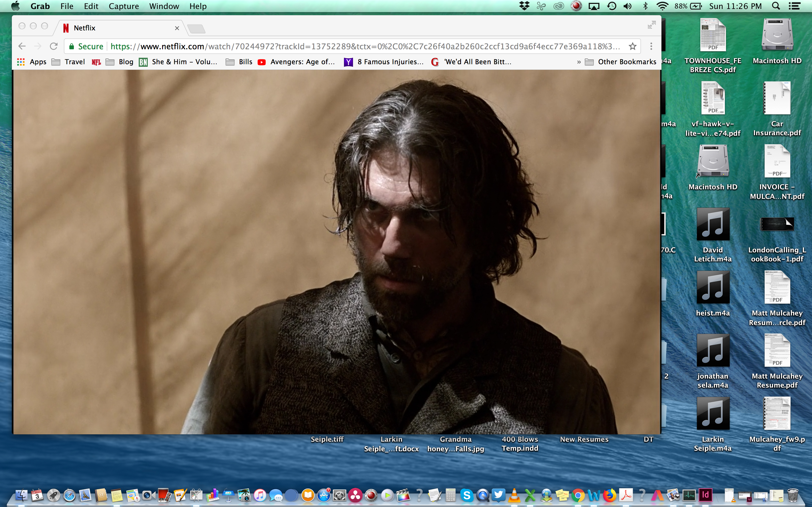Open the Capture menu
Viewport: 812px width, 507px height.
pos(123,6)
